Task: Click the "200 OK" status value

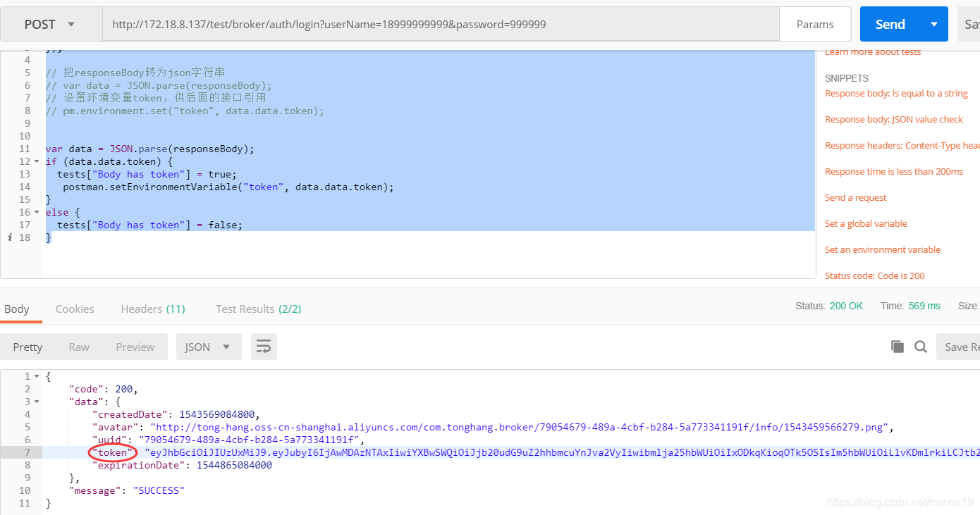Action: coord(846,306)
